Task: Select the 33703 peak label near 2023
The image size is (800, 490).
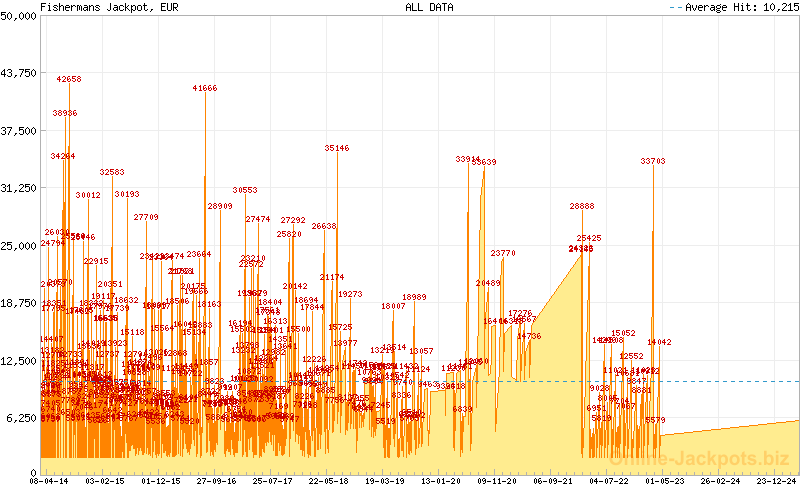Action: tap(653, 161)
